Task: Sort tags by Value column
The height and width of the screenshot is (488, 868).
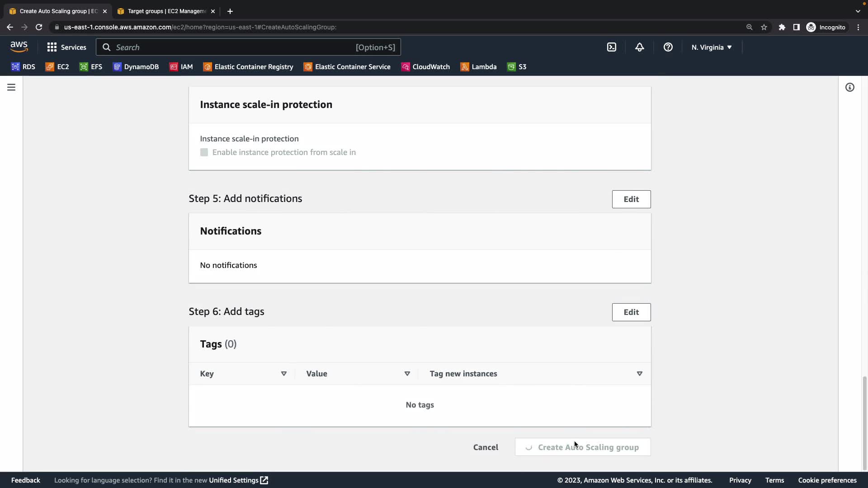Action: point(407,374)
